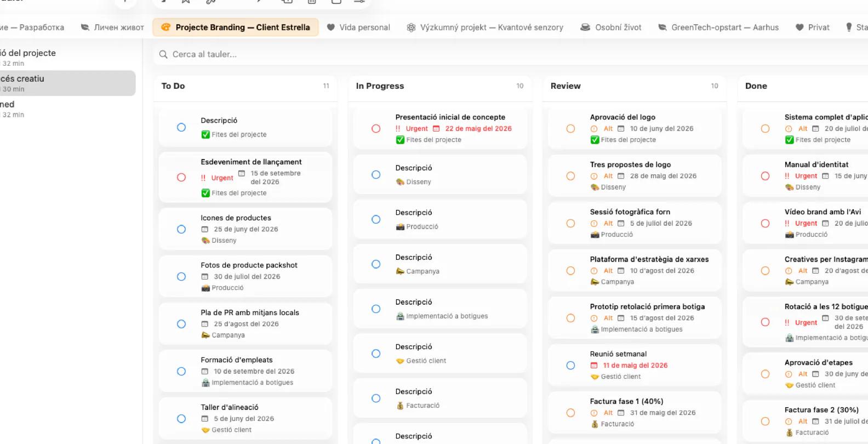This screenshot has width=868, height=444.
Task: Click the date 11 de maig del 2026
Action: [635, 366]
